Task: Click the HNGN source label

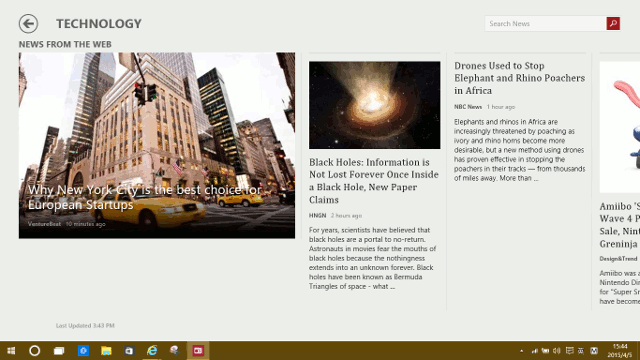Action: (317, 216)
